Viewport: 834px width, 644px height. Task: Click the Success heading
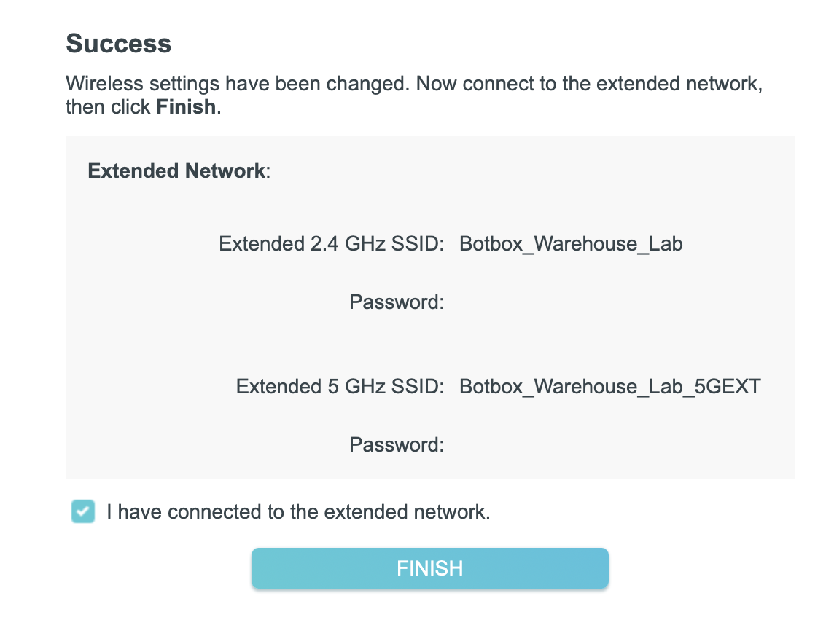click(x=119, y=44)
